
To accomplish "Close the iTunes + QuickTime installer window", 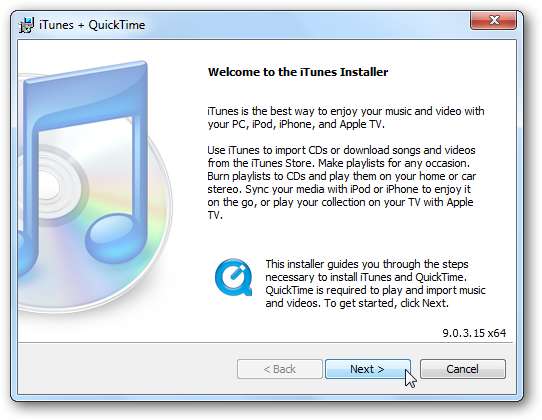I will (493, 20).
